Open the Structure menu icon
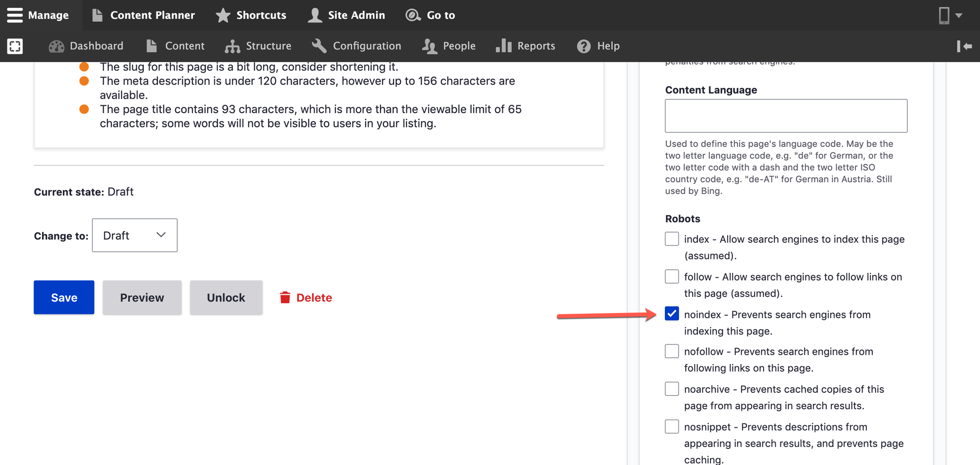This screenshot has width=980, height=465. click(x=232, y=46)
